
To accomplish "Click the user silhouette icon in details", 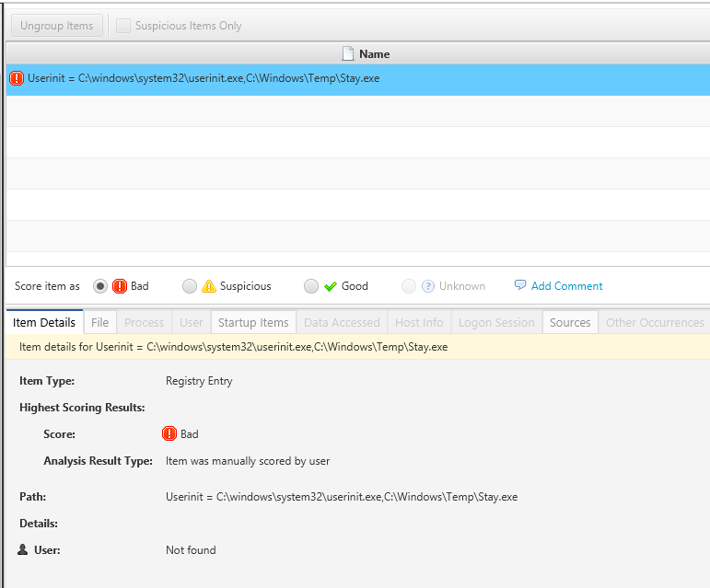I will pos(23,550).
